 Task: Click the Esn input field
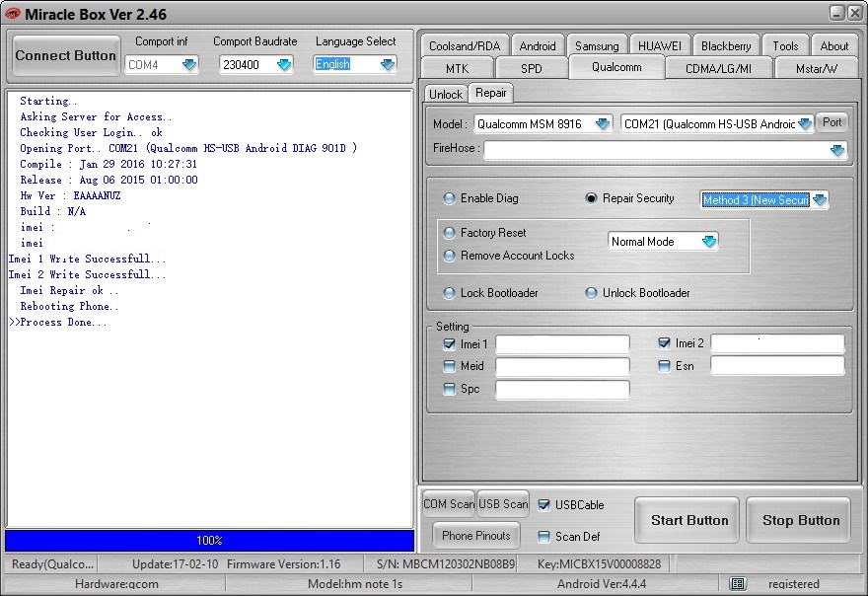click(777, 366)
